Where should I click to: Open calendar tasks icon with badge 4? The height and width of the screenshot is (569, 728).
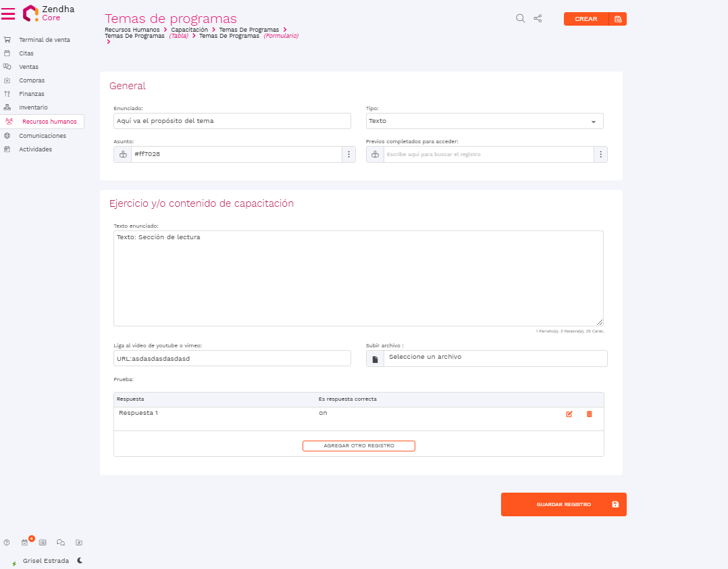click(25, 542)
